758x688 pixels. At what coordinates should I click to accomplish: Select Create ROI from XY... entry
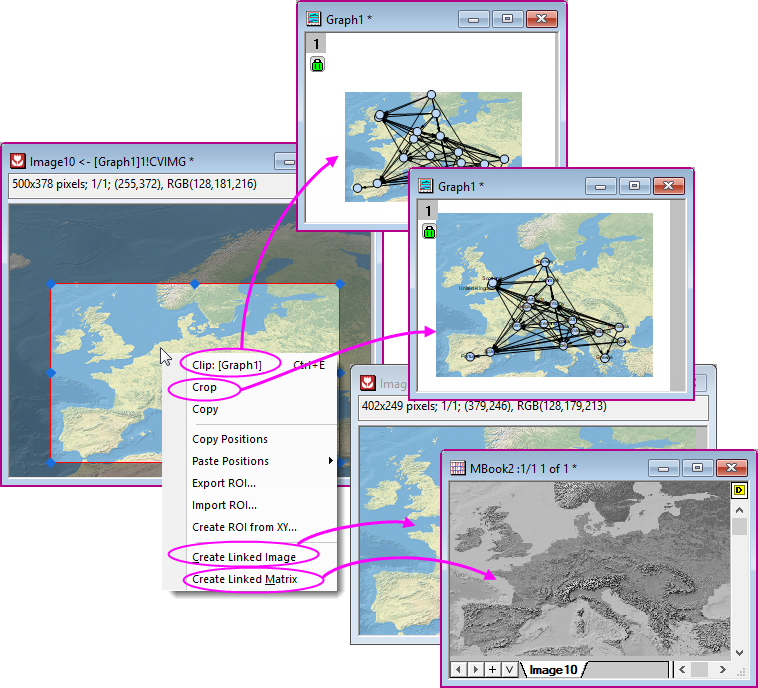(x=244, y=527)
